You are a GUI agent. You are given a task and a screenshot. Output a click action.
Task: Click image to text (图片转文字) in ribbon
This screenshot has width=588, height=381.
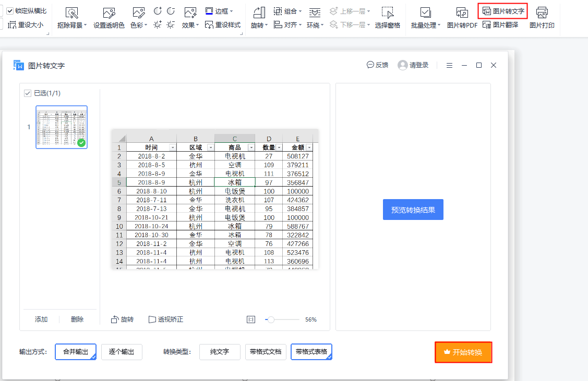tap(503, 11)
